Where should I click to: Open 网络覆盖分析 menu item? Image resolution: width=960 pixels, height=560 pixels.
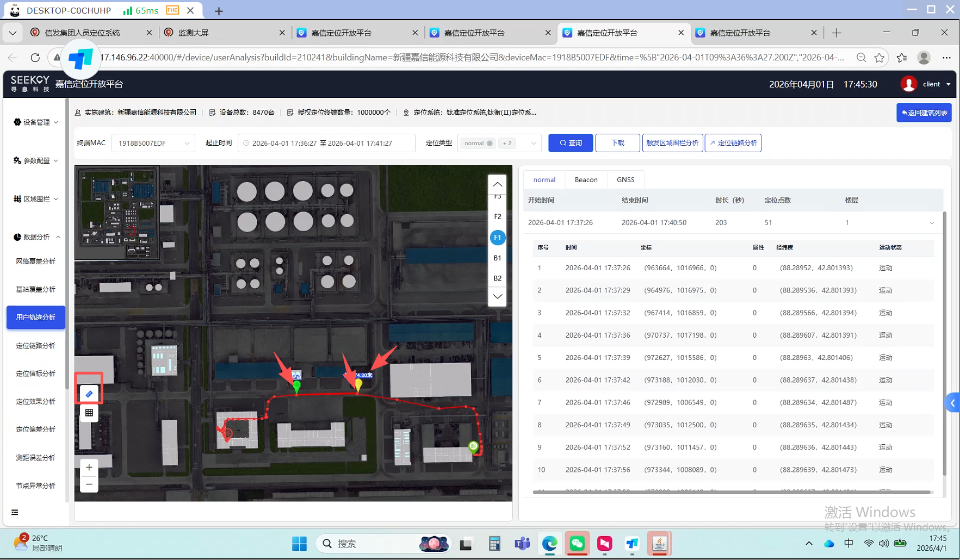[36, 262]
